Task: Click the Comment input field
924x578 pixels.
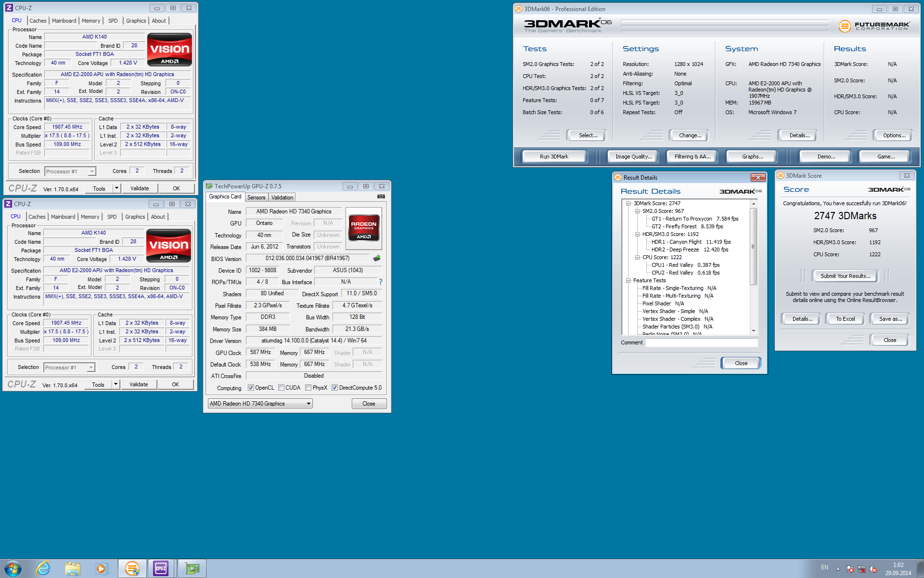Action: 702,342
